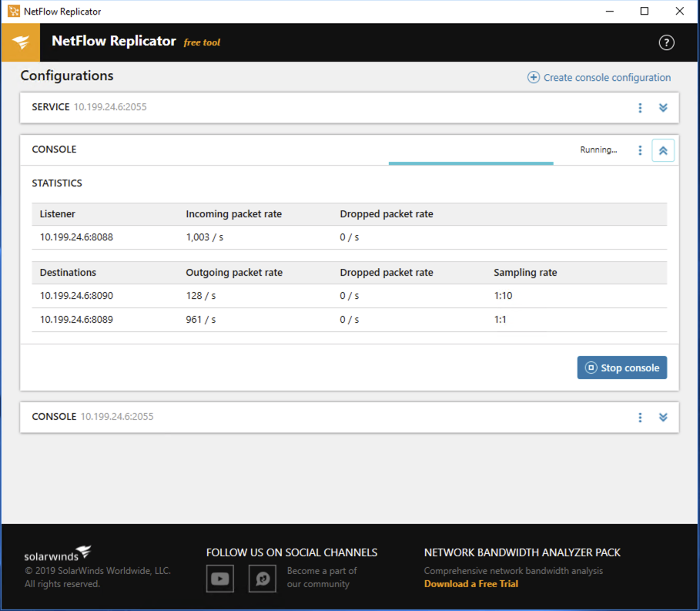The width and height of the screenshot is (700, 611).
Task: Click the Sampling rate column header
Action: [x=525, y=273]
